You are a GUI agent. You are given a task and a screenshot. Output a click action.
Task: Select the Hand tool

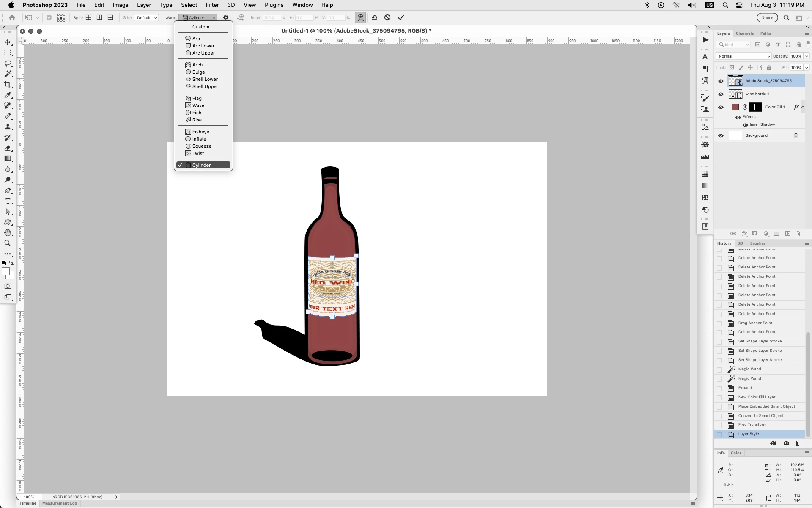point(8,233)
